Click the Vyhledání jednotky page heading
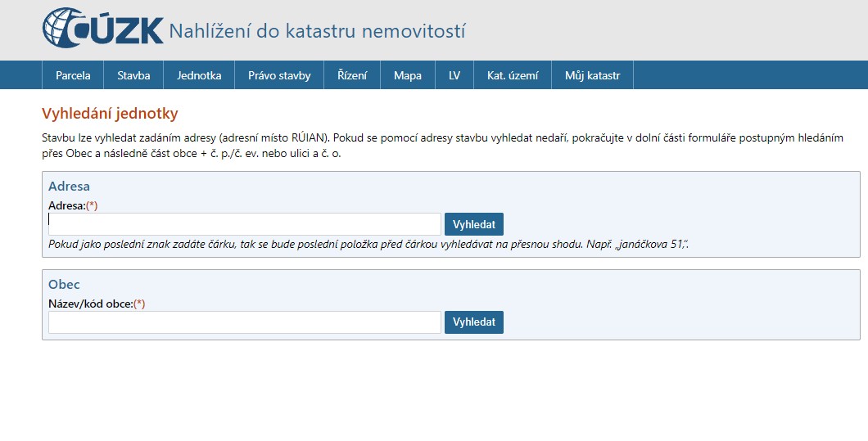This screenshot has width=868, height=441. [x=110, y=114]
